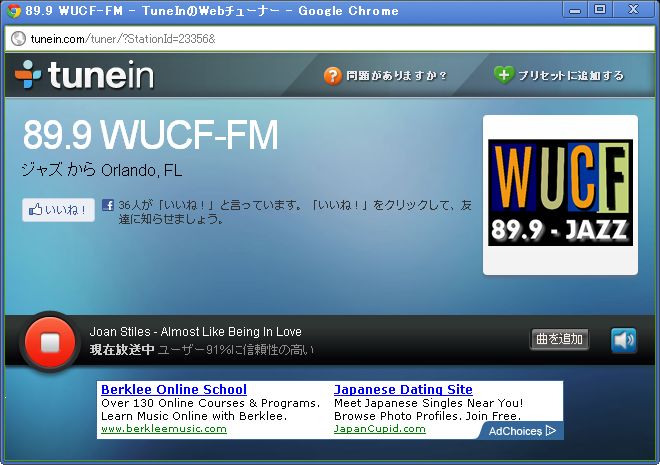This screenshot has width=660, height=465.
Task: Visit the JapanCupid.com link
Action: (x=380, y=429)
